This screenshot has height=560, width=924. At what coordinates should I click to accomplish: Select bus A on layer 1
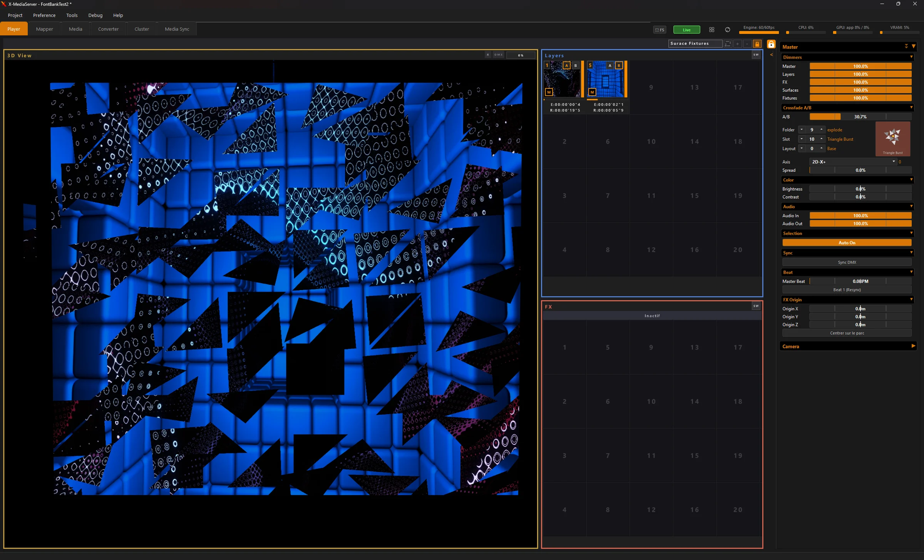coord(567,65)
